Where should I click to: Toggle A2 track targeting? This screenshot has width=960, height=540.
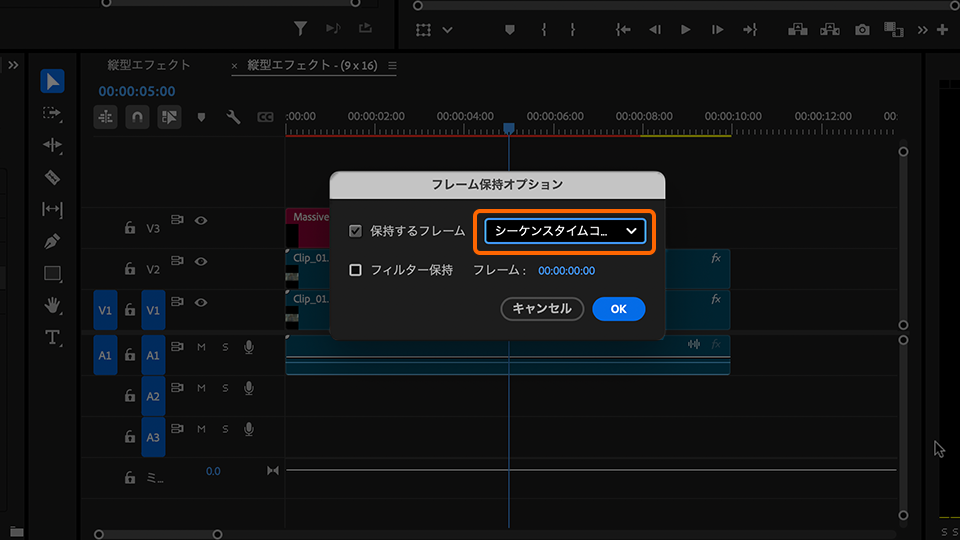(153, 396)
